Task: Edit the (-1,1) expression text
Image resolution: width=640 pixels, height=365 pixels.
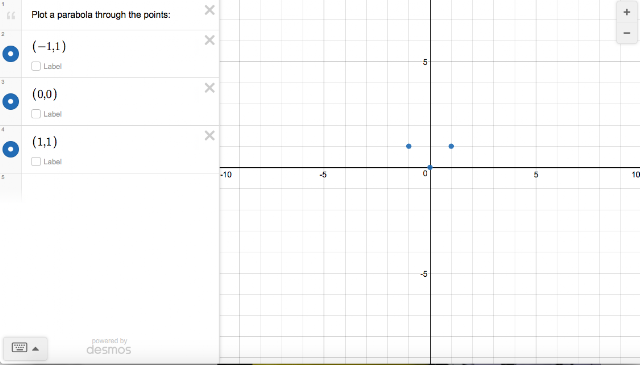Action: pos(49,47)
